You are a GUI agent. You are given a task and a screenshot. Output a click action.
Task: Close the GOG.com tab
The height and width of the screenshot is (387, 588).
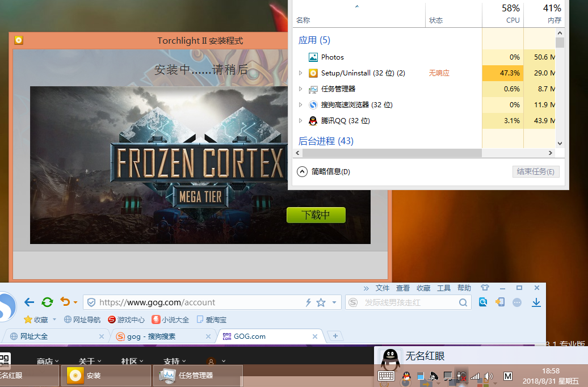click(x=315, y=336)
